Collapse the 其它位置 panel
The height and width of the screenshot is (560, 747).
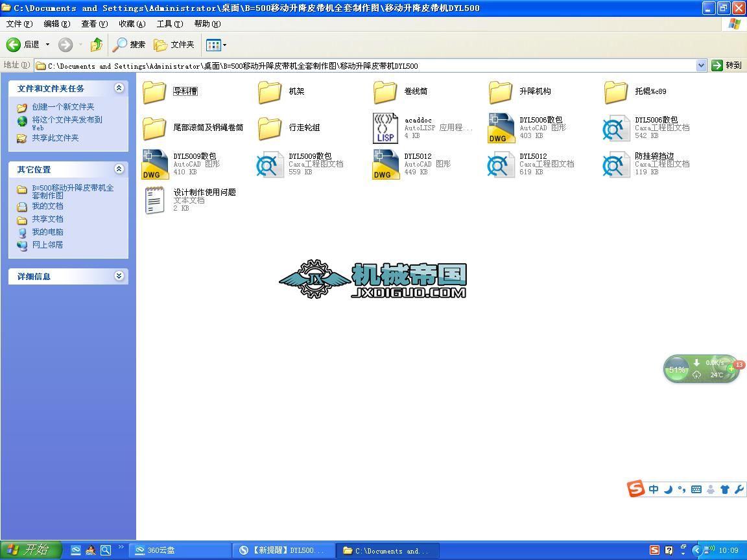click(119, 169)
